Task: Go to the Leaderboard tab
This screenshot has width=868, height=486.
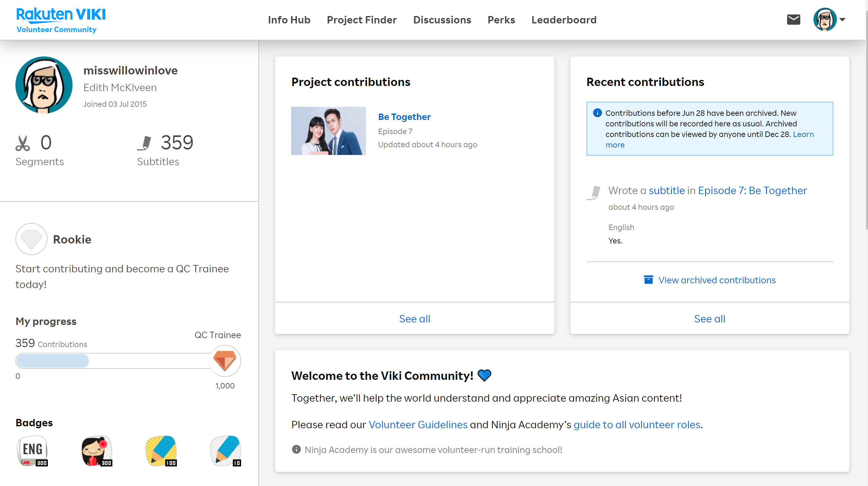Action: [x=564, y=20]
